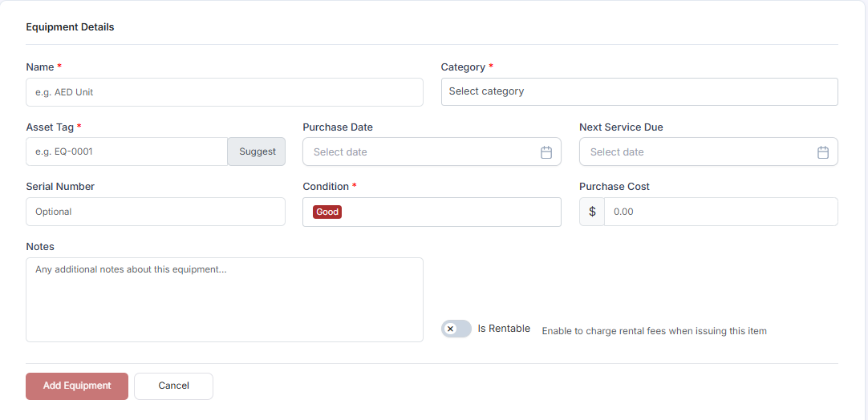Image resolution: width=868 pixels, height=420 pixels.
Task: Click the Good condition tag
Action: pos(327,212)
